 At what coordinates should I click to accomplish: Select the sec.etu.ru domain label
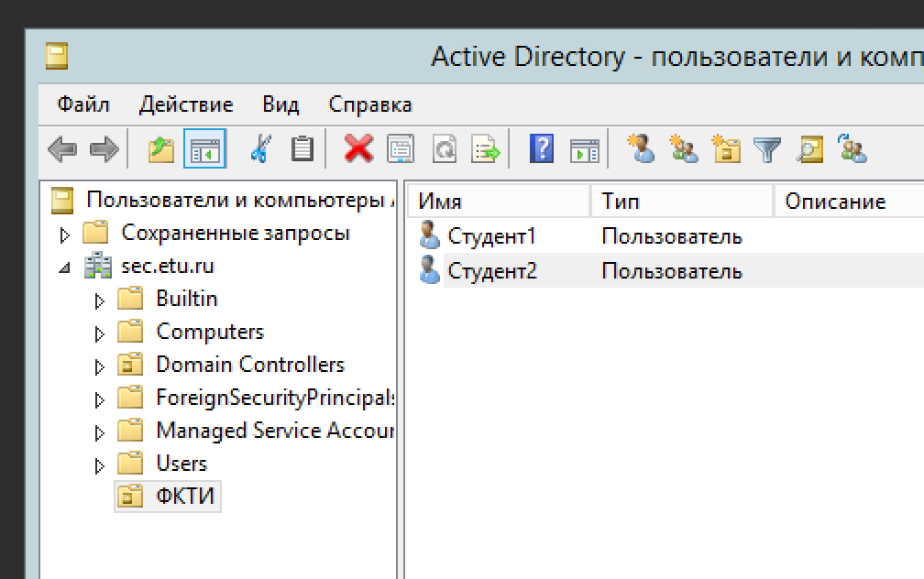[168, 266]
